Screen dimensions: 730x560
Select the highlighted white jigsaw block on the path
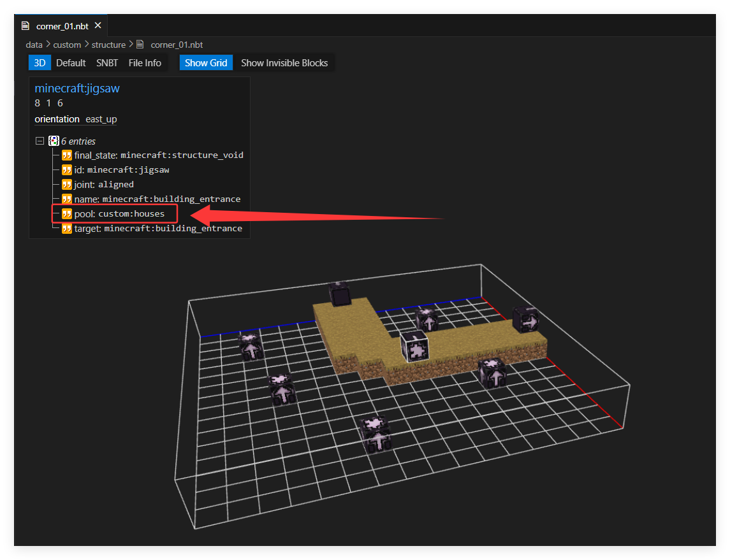pyautogui.click(x=414, y=347)
